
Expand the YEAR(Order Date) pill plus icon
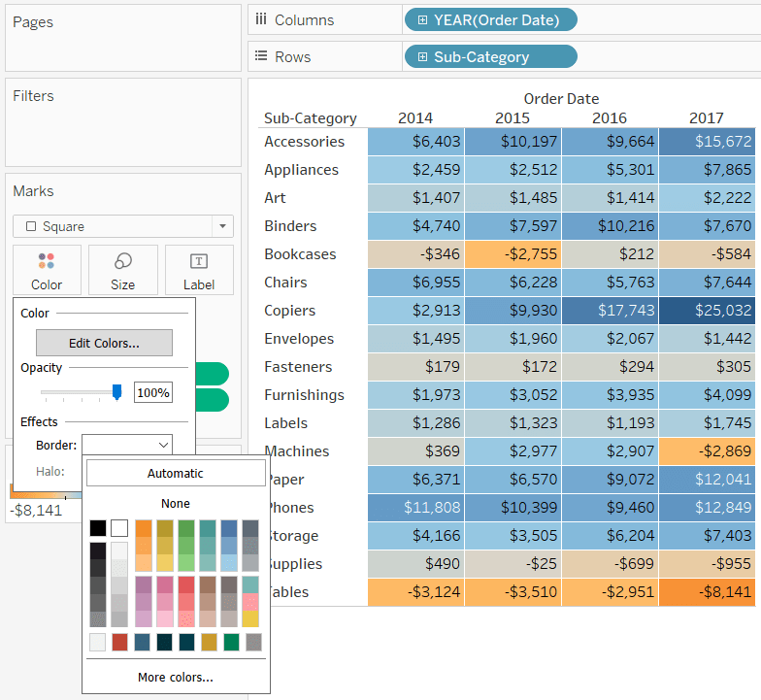[423, 19]
